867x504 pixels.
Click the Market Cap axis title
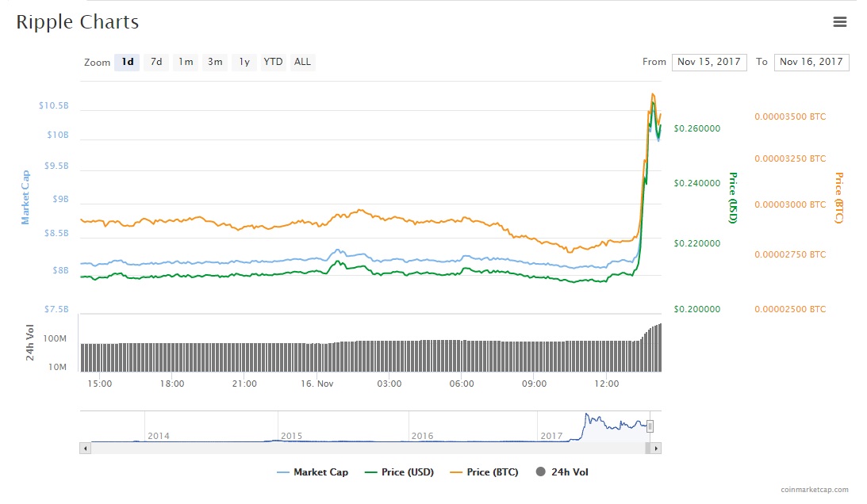click(x=25, y=197)
